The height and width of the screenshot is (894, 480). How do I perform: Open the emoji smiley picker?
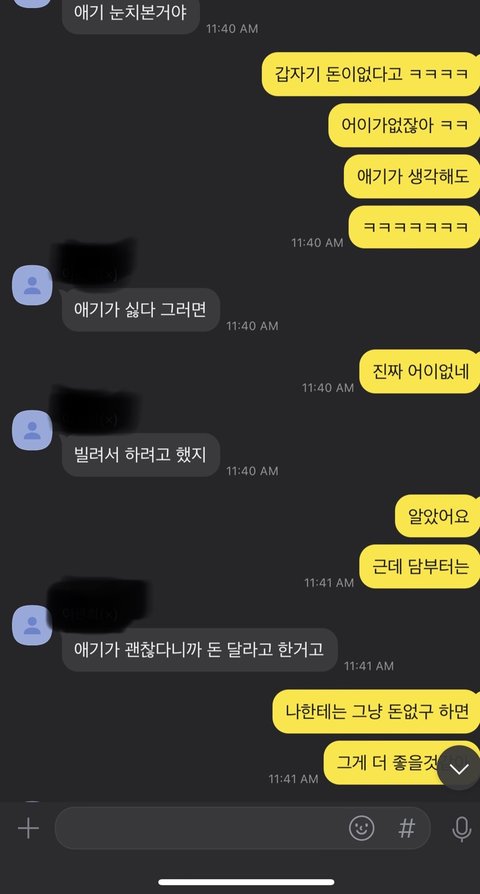361,828
